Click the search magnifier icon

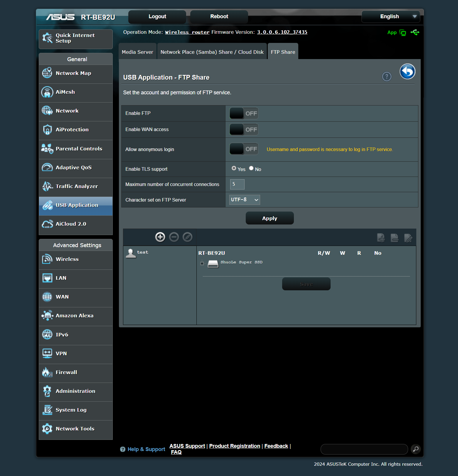coord(416,449)
